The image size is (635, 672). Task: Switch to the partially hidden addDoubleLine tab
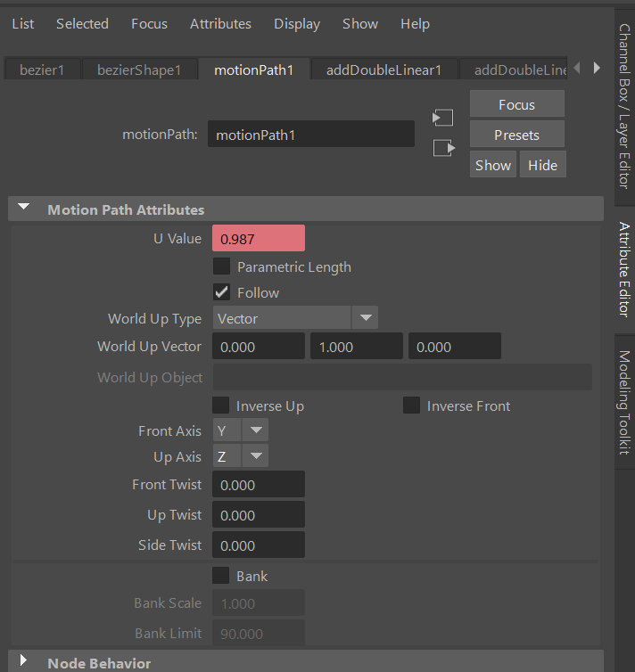coord(514,70)
